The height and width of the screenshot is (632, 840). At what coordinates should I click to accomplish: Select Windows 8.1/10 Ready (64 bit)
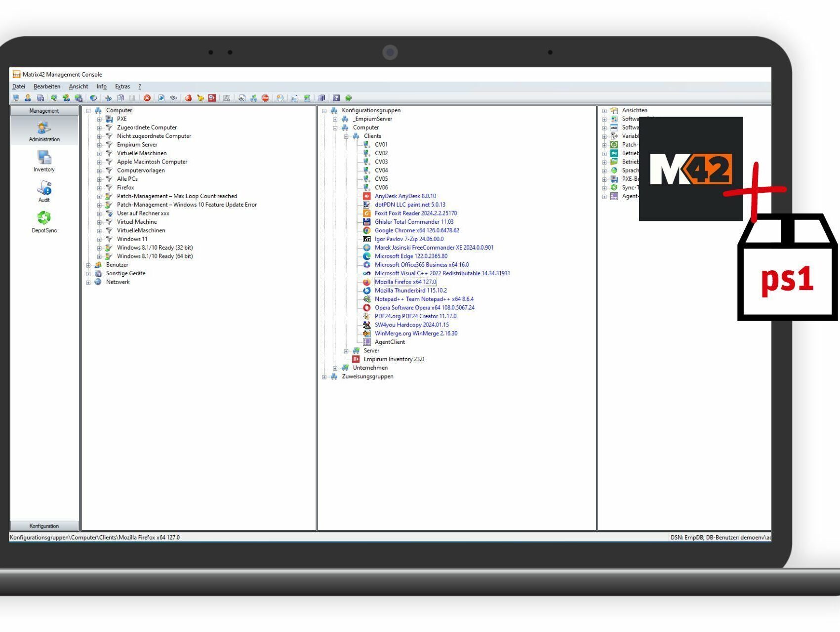pos(155,256)
